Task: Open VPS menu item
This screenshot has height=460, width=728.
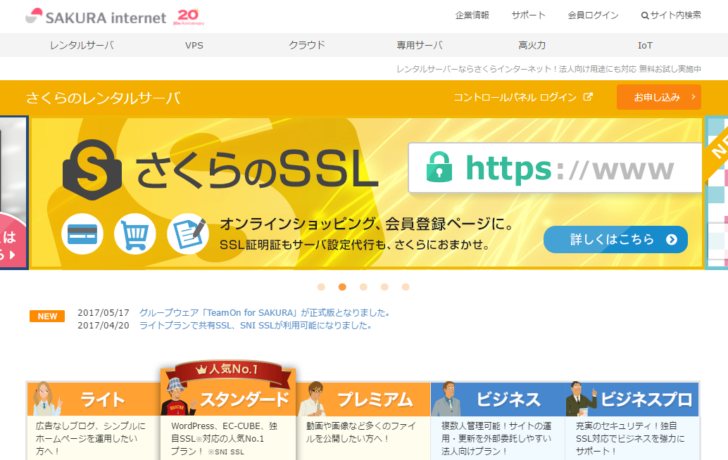Action: pyautogui.click(x=194, y=45)
